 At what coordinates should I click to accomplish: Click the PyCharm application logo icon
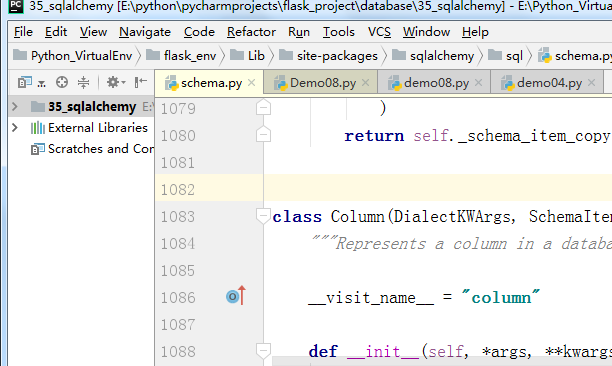tap(16, 6)
